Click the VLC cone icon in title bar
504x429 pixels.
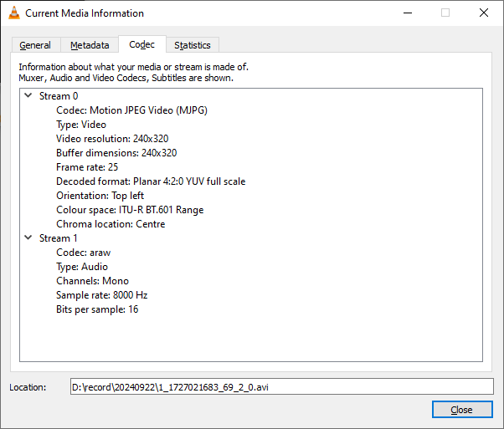14,13
